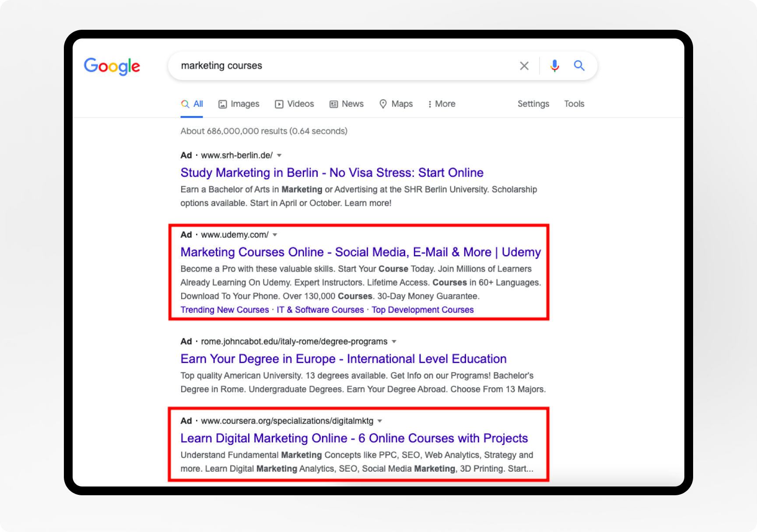Submit search with the magnifying glass icon
757x532 pixels.
(579, 66)
